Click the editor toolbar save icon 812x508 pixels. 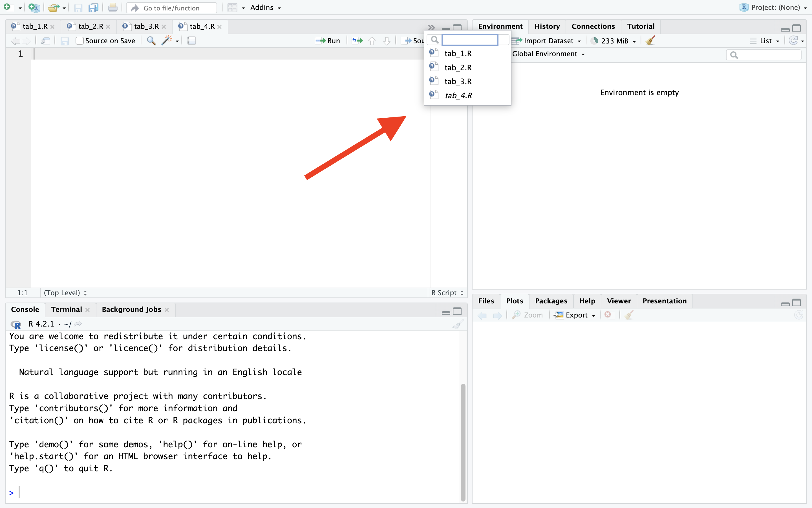[65, 41]
